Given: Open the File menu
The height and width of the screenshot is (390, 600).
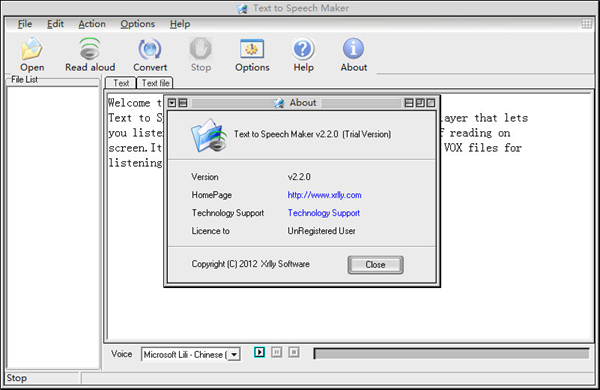Looking at the screenshot, I should tap(25, 24).
